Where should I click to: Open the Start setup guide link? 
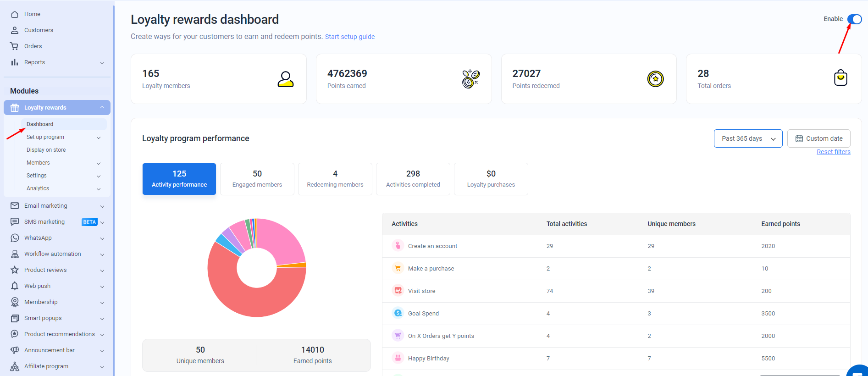(350, 37)
